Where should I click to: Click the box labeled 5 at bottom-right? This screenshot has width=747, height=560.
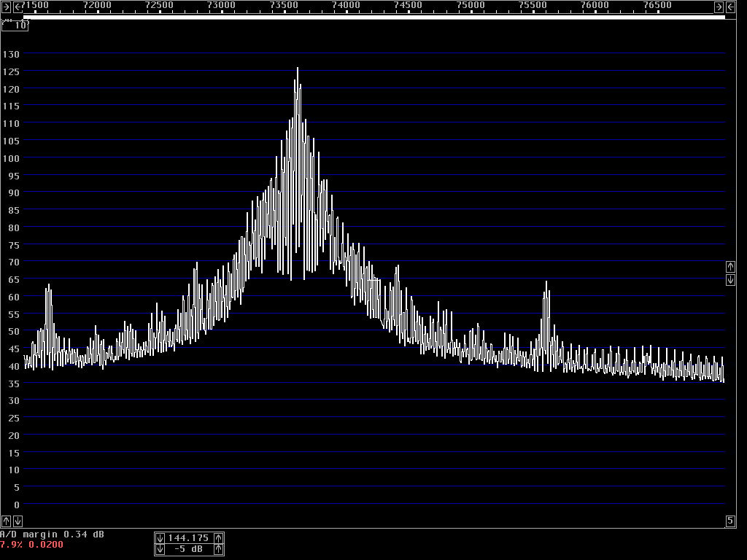click(730, 521)
